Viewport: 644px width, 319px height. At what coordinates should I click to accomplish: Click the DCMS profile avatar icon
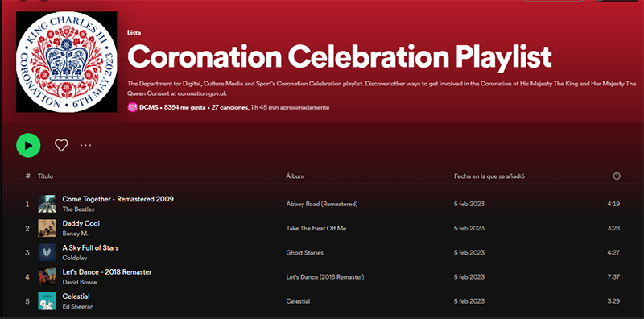tap(132, 107)
